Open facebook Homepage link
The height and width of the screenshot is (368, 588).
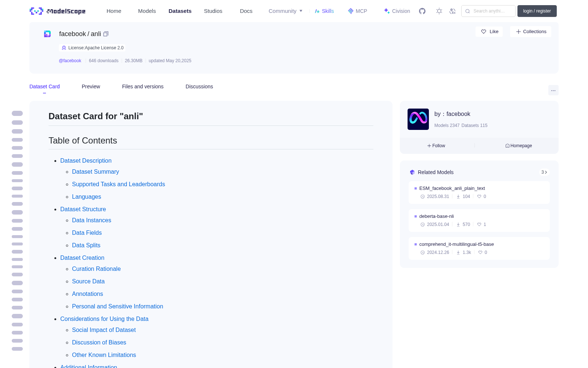pyautogui.click(x=519, y=146)
